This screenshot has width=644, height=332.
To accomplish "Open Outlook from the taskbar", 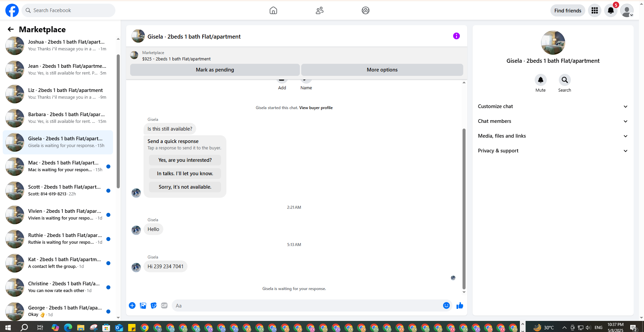I will 119,327.
